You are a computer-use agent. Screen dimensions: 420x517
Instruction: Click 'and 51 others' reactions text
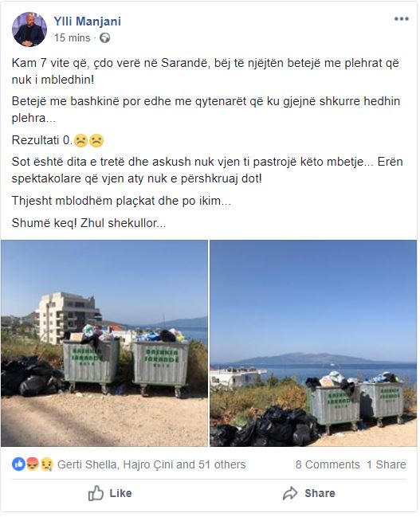click(211, 464)
